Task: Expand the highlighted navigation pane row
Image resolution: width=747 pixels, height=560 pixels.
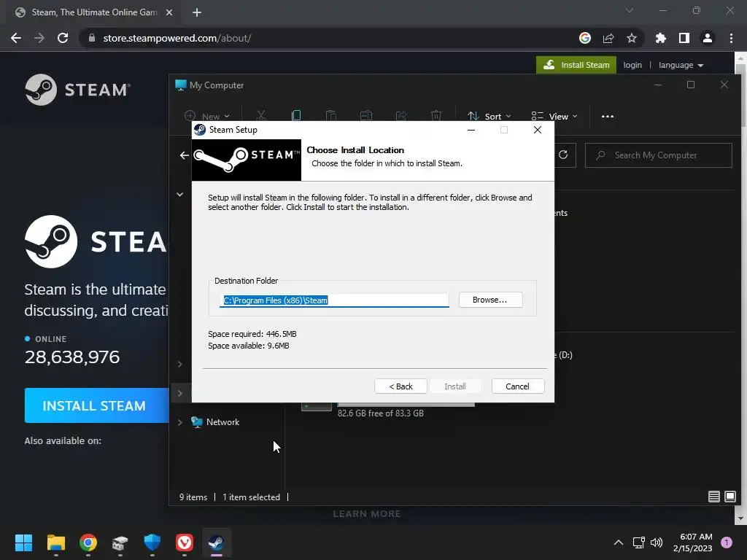Action: [x=179, y=393]
